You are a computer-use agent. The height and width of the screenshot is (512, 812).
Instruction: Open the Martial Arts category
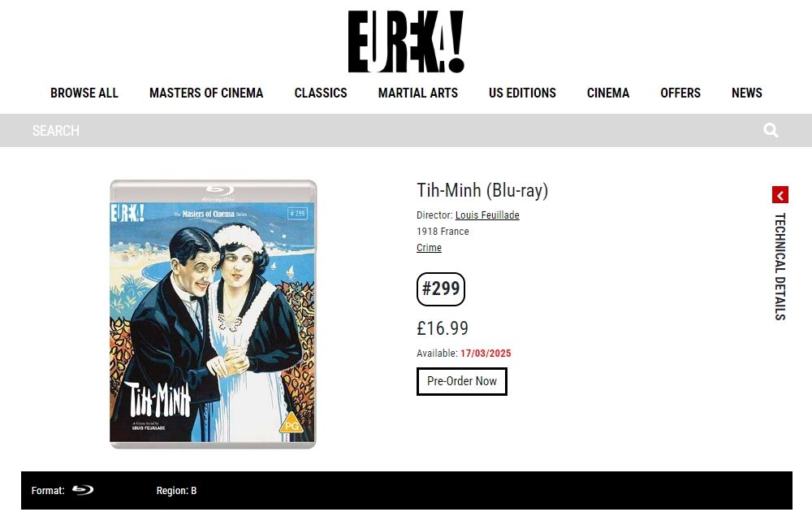tap(418, 93)
